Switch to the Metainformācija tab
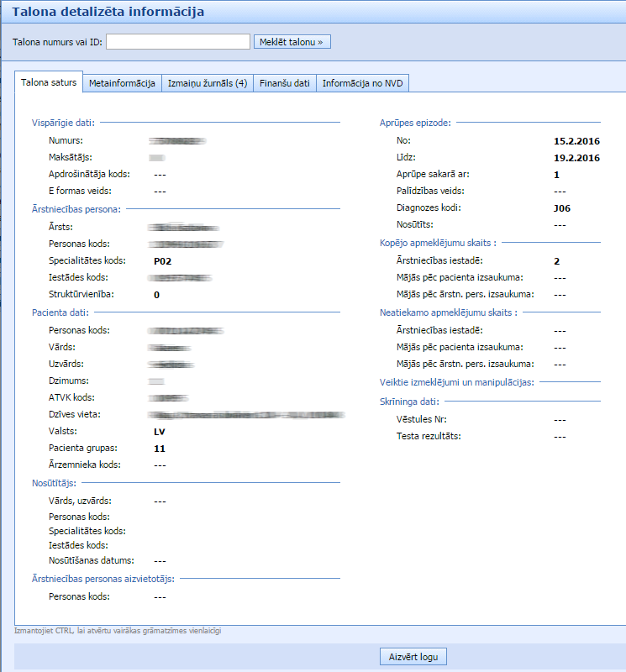This screenshot has height=672, width=626. (x=123, y=83)
